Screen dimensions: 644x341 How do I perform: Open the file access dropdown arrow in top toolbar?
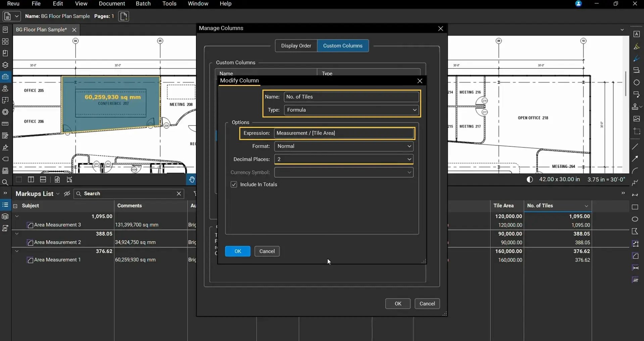(x=16, y=16)
